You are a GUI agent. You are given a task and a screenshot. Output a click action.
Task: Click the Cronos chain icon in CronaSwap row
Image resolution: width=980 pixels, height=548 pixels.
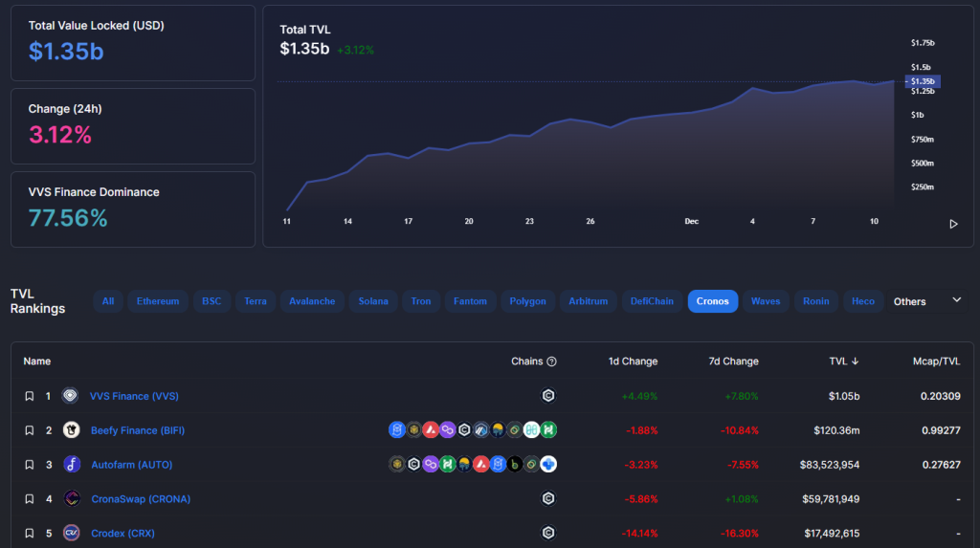[548, 498]
